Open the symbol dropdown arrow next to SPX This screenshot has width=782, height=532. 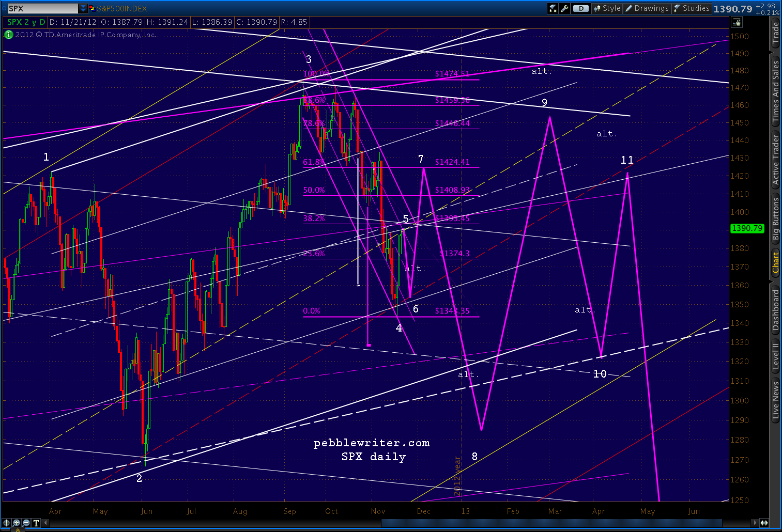pos(83,8)
